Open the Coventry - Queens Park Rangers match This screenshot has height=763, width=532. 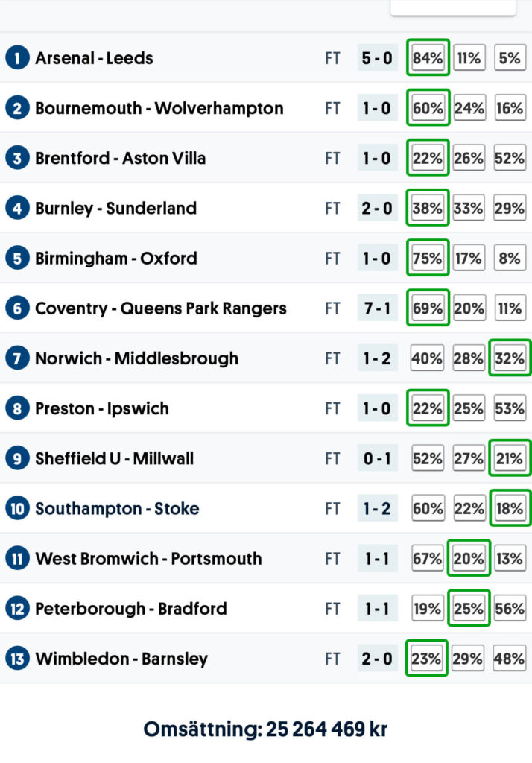pyautogui.click(x=160, y=308)
